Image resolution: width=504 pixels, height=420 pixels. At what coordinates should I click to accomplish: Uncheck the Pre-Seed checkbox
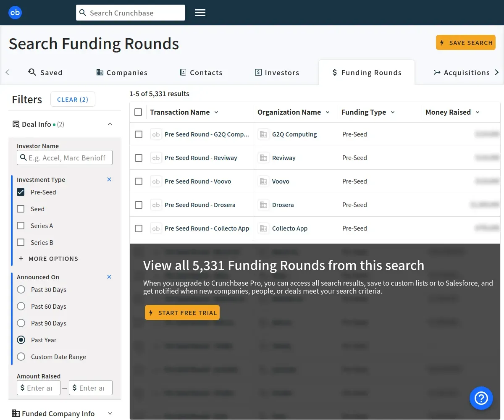tap(21, 192)
